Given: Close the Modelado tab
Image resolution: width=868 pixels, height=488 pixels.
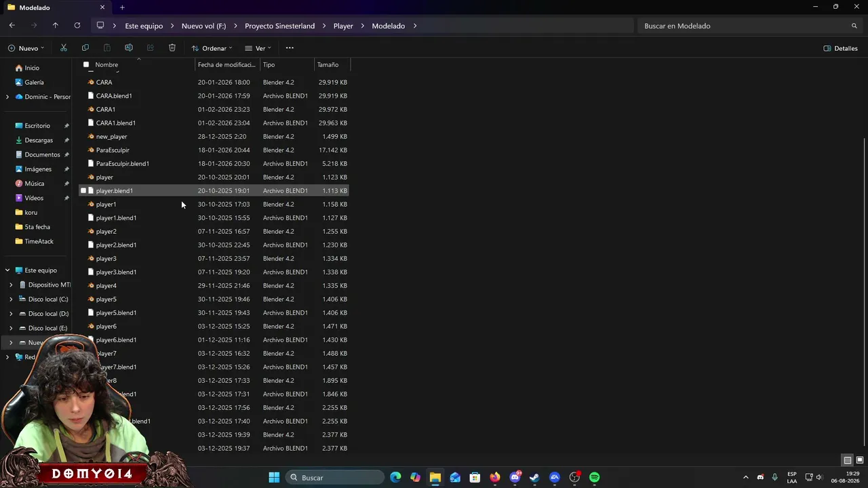Looking at the screenshot, I should click(x=102, y=7).
